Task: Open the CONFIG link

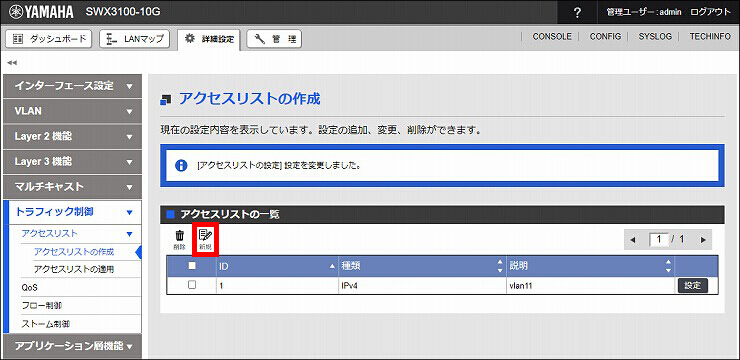Action: [605, 36]
